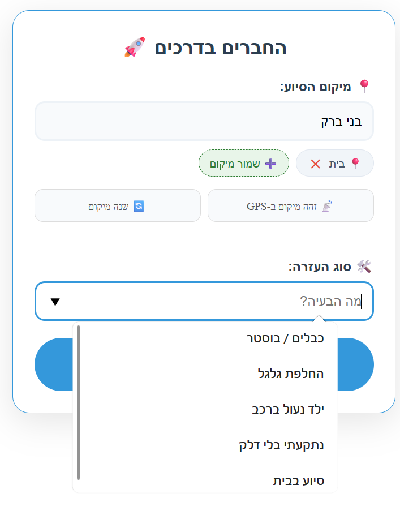Open the מה הבעיה dropdown arrow
400x532 pixels.
pos(56,301)
